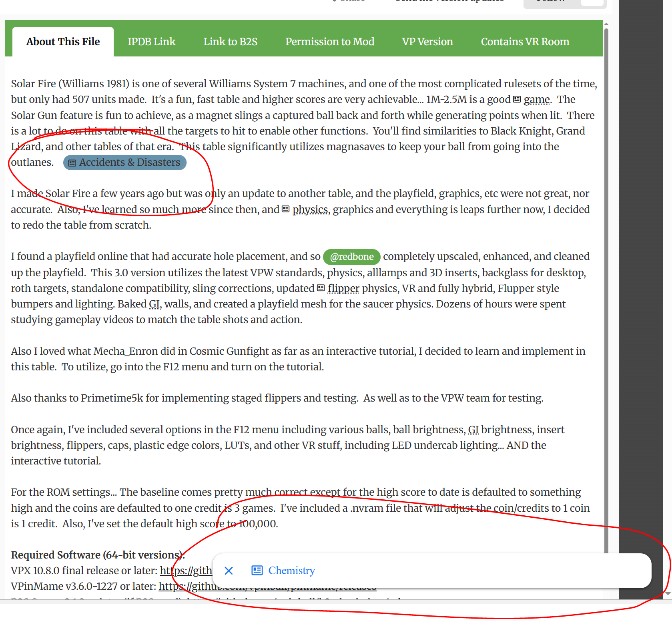Select the About This File tab
The height and width of the screenshot is (619, 672).
point(63,42)
